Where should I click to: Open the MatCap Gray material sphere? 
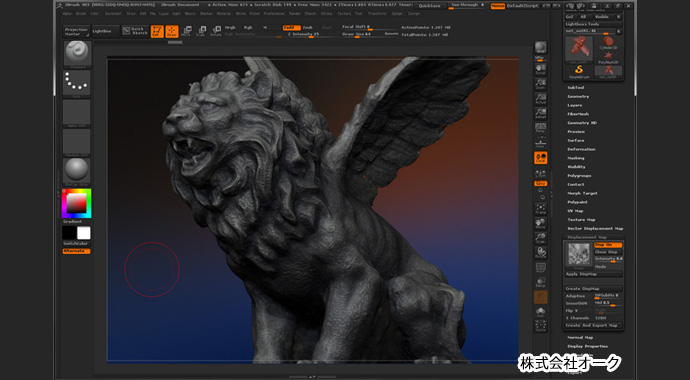(77, 171)
